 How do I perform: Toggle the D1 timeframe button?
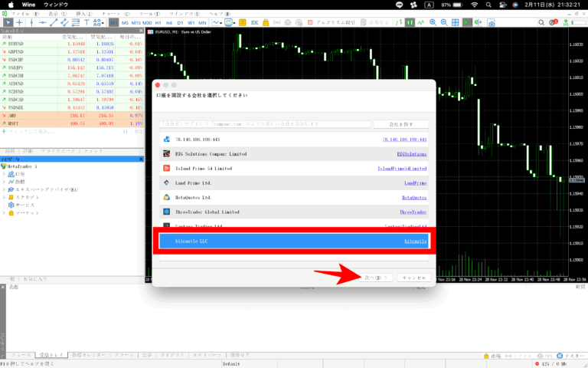(x=181, y=23)
